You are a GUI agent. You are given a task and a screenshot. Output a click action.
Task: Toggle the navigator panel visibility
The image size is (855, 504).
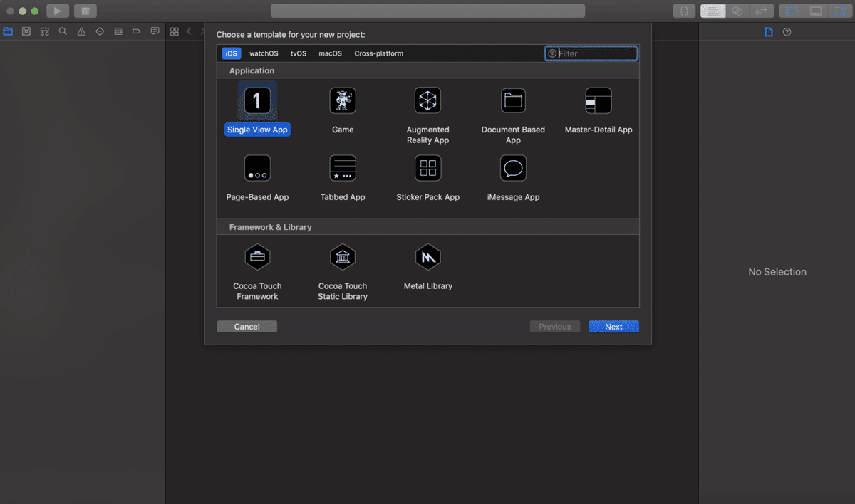791,11
